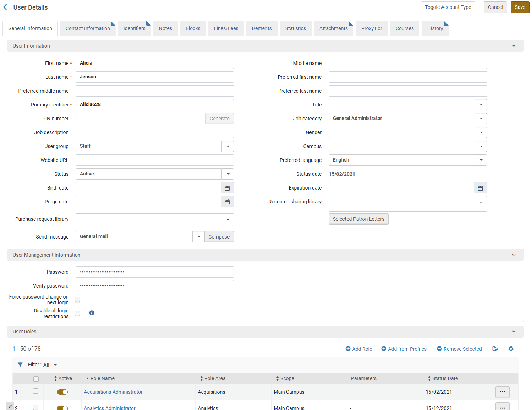The image size is (532, 410).
Task: Open the Attachments tab
Action: pos(334,28)
